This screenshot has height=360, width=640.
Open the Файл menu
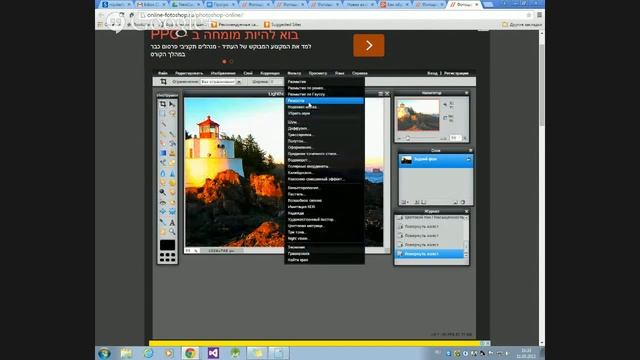163,73
